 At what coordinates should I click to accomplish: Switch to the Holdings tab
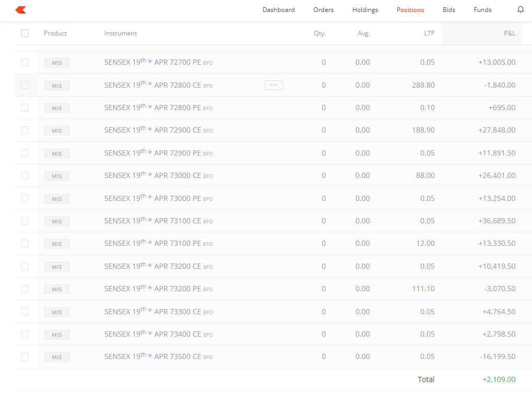(x=364, y=9)
